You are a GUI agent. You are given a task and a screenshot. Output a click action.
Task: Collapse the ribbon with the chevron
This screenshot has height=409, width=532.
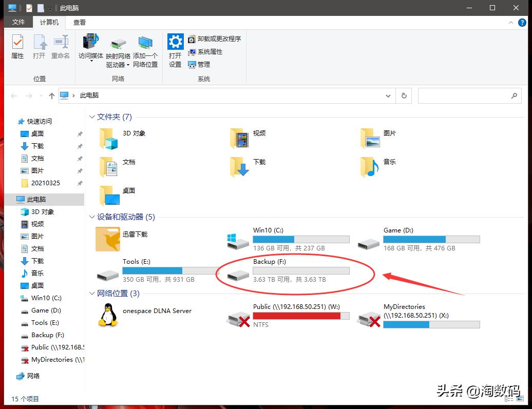[x=510, y=23]
